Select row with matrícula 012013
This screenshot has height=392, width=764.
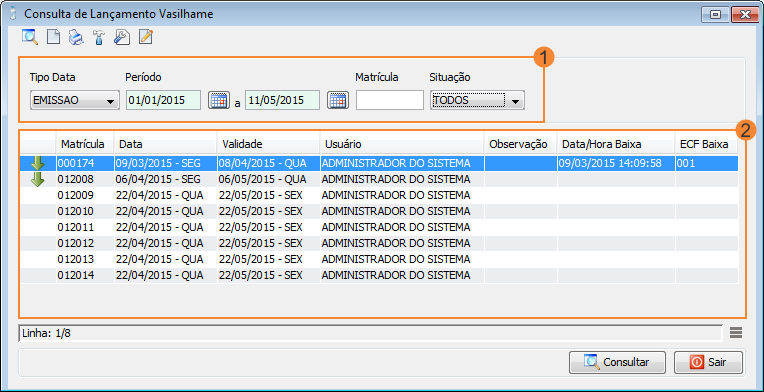pyautogui.click(x=379, y=259)
